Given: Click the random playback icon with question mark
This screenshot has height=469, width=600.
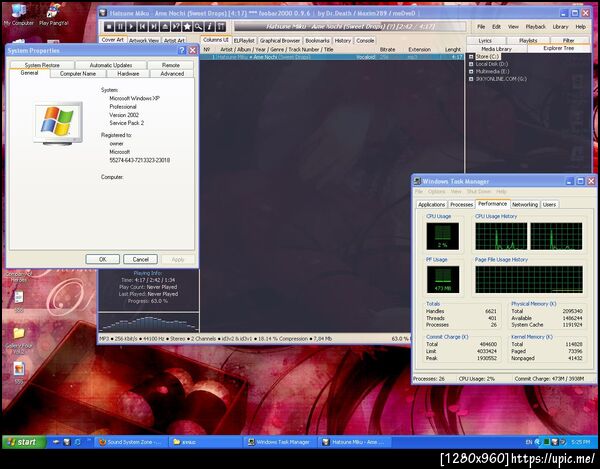Looking at the screenshot, I should pos(176,26).
